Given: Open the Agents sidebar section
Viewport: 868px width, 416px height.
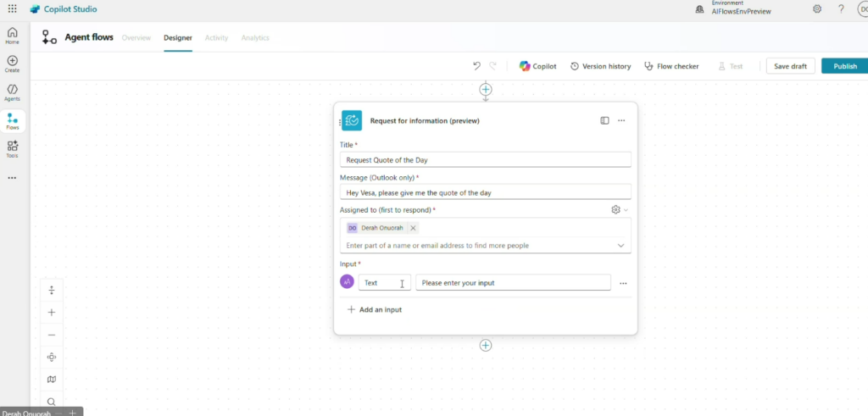Looking at the screenshot, I should [x=12, y=92].
